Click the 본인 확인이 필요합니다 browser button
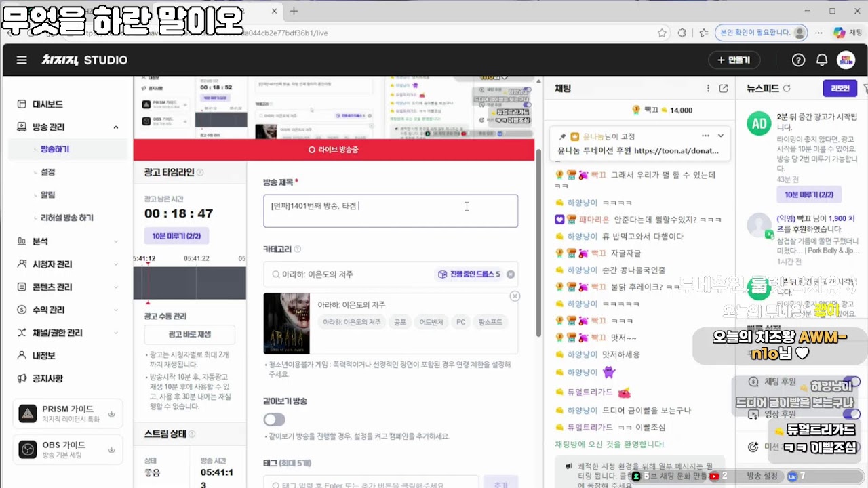Image resolution: width=868 pixels, height=488 pixels. (763, 33)
